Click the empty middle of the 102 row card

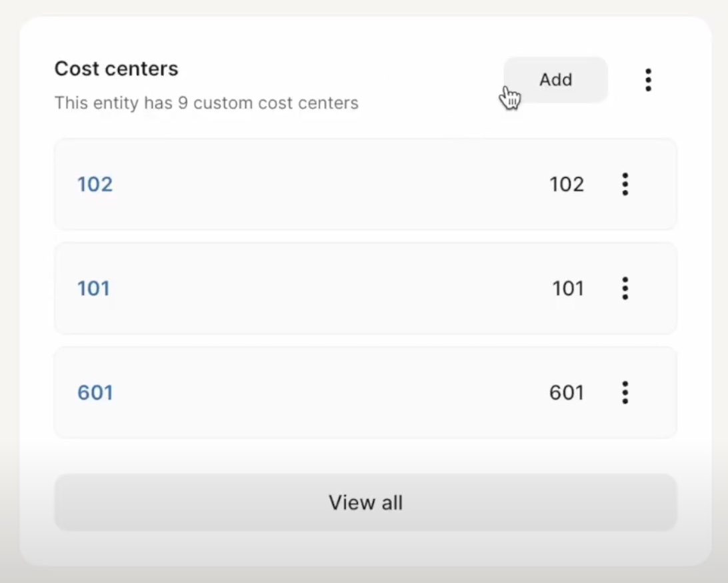(x=325, y=184)
